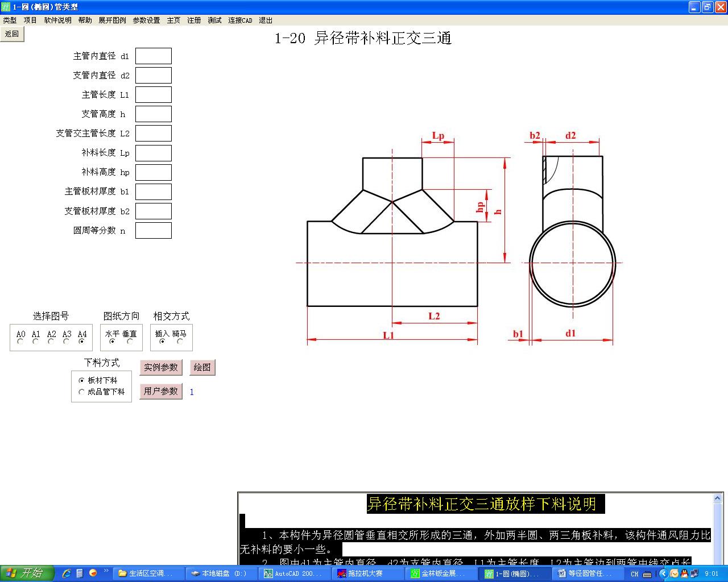Focus the 支管交主管长度 L2 input field
This screenshot has width=728, height=582.
154,133
